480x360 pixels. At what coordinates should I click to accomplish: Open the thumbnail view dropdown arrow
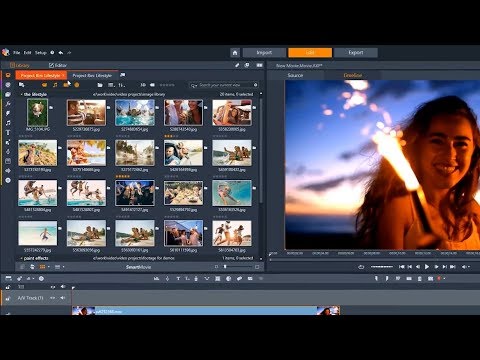tap(49, 267)
